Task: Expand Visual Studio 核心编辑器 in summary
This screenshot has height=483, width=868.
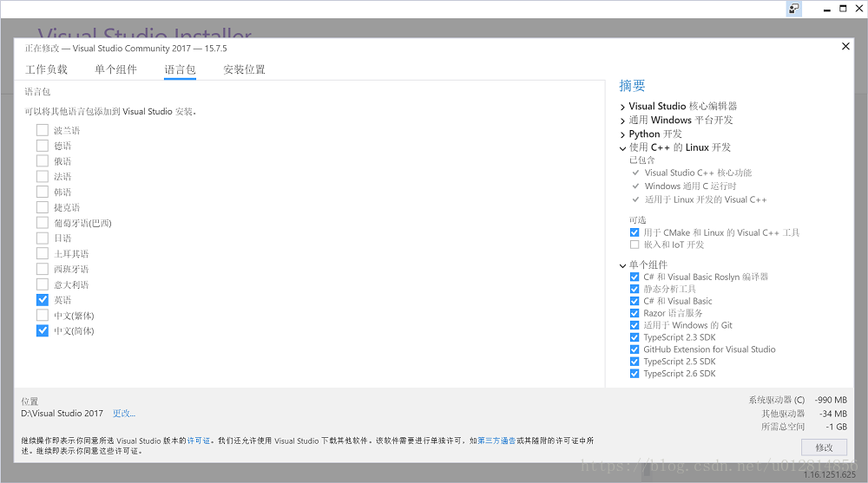Action: coord(622,107)
